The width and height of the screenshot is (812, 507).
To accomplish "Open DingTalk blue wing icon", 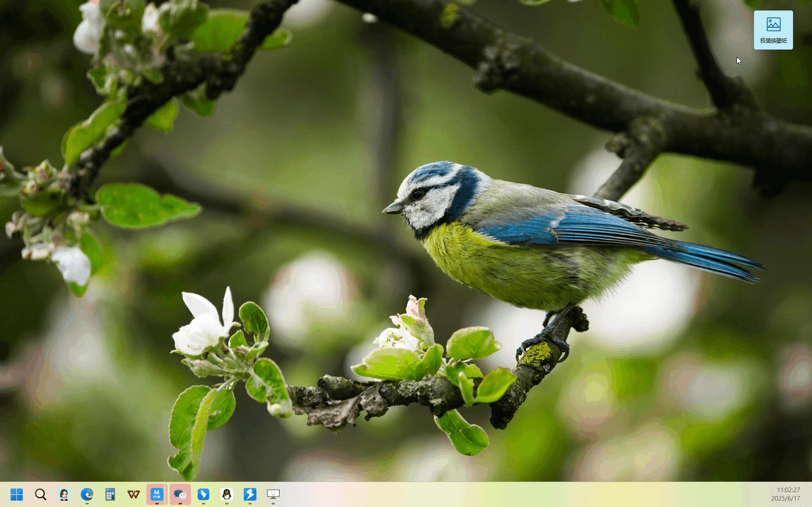I will [x=204, y=494].
